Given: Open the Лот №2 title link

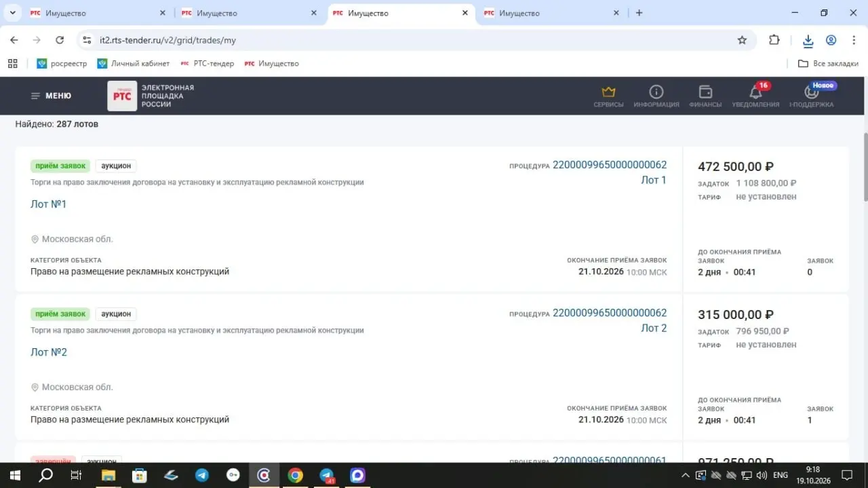Looking at the screenshot, I should [x=49, y=352].
